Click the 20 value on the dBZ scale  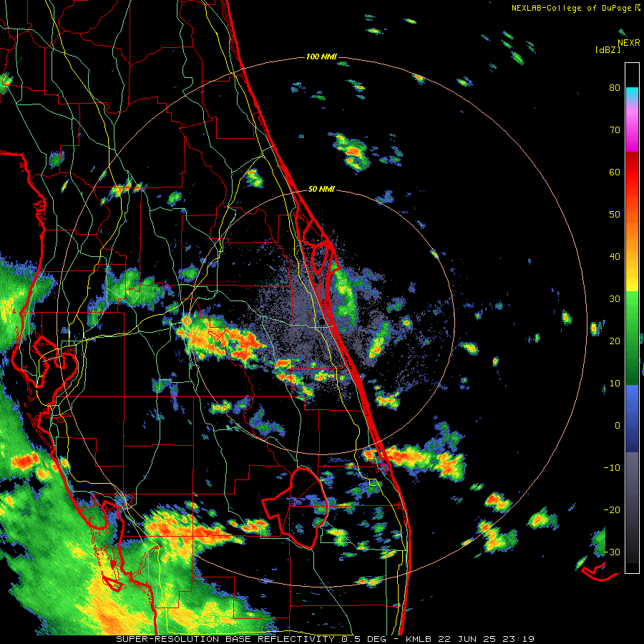tap(615, 341)
